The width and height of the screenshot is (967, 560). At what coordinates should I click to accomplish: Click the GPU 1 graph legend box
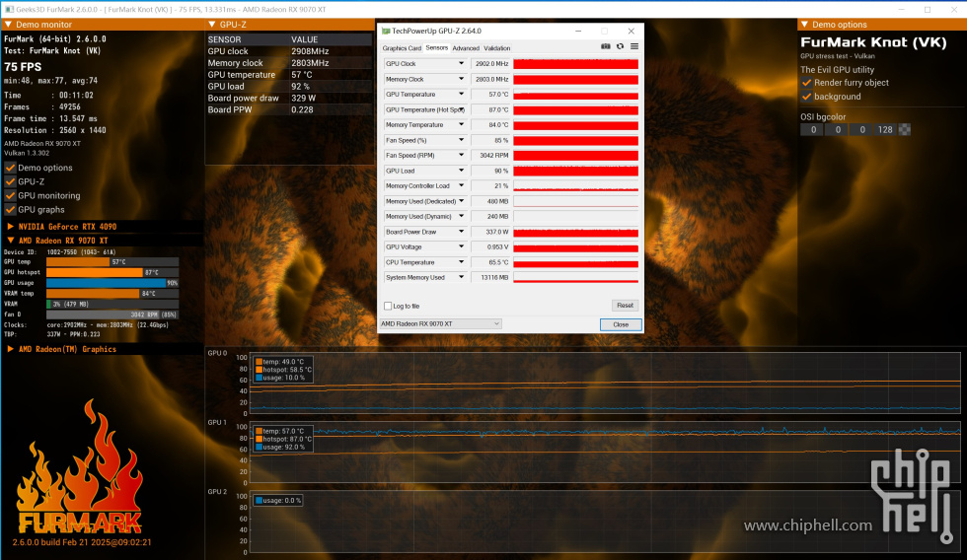(284, 440)
